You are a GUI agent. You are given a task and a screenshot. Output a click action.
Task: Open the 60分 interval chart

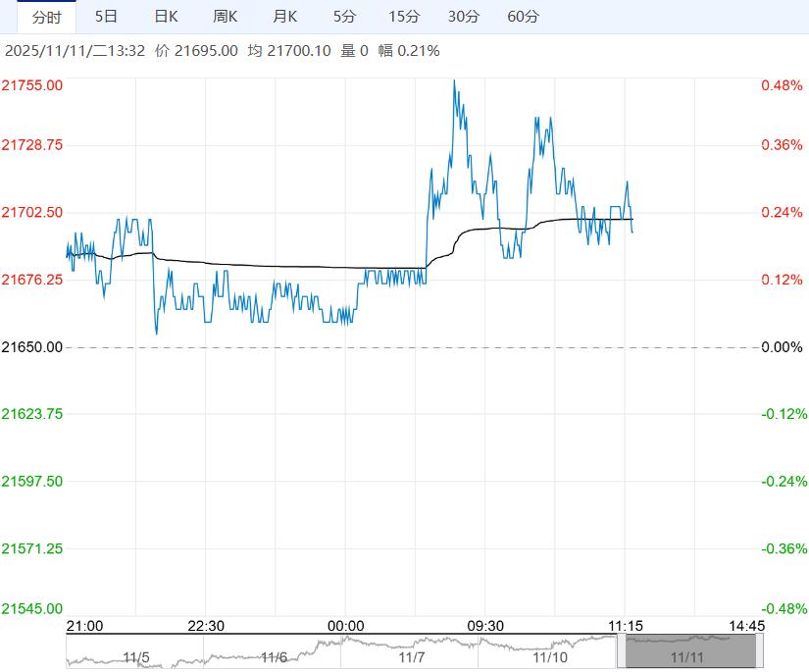click(x=524, y=17)
